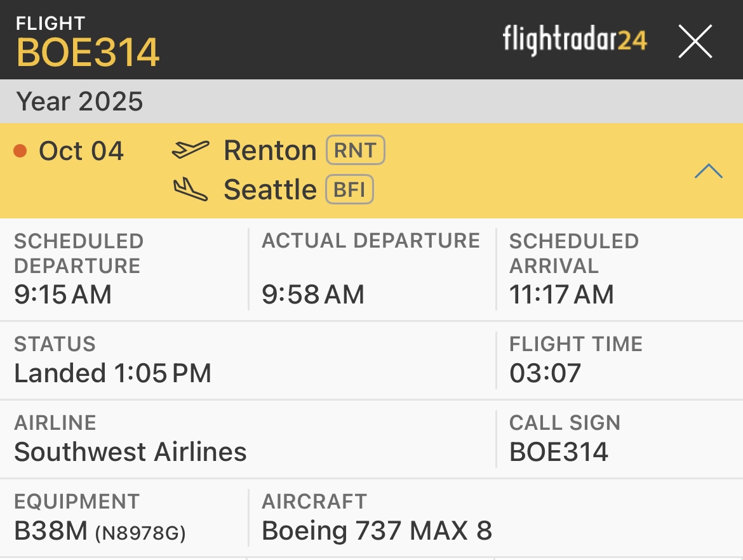Screen dimensions: 743x560
Task: Tap the 03:07 flight time value
Action: pos(545,373)
